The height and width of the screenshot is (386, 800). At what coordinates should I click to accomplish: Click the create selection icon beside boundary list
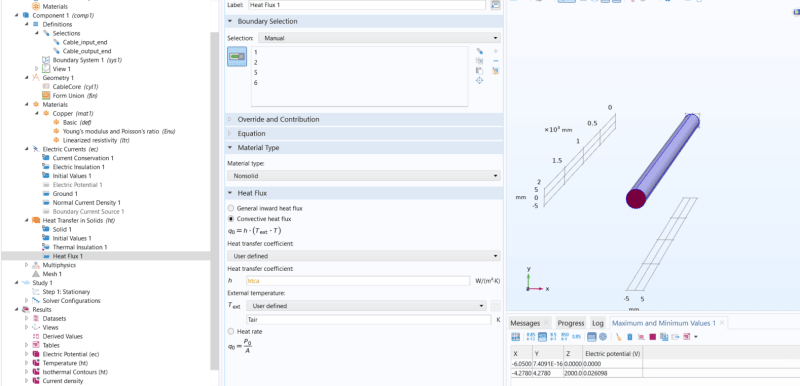(479, 51)
